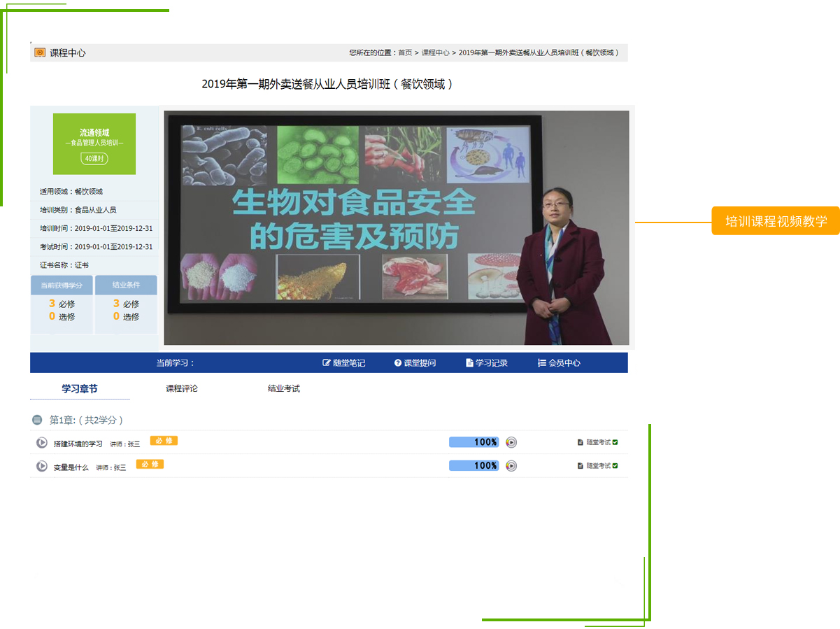Open 随堂考试 for 变量是什么
Viewport: 840px width, 629px height.
pyautogui.click(x=597, y=466)
